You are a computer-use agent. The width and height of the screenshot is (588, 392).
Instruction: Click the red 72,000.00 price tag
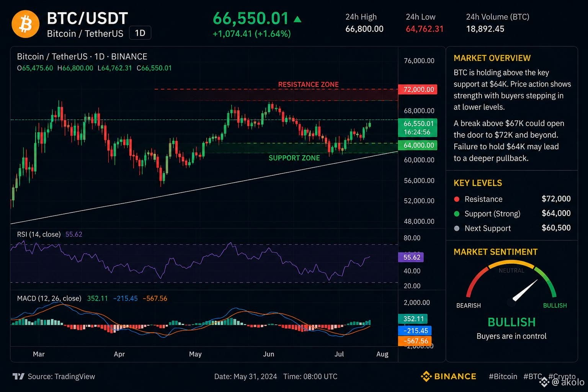point(417,89)
